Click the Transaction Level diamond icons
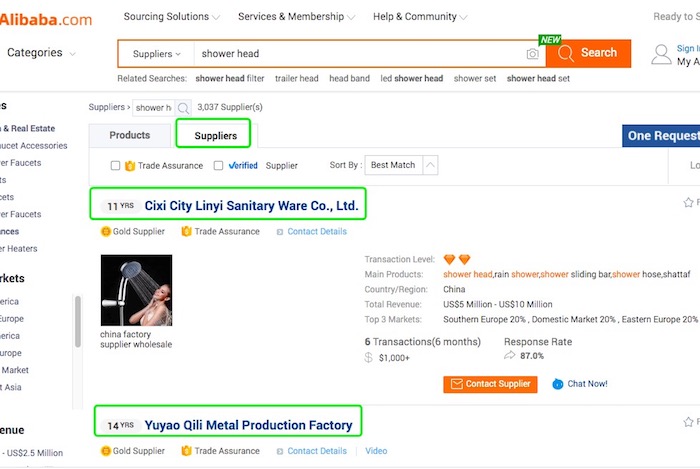700x469 pixels. (x=457, y=259)
